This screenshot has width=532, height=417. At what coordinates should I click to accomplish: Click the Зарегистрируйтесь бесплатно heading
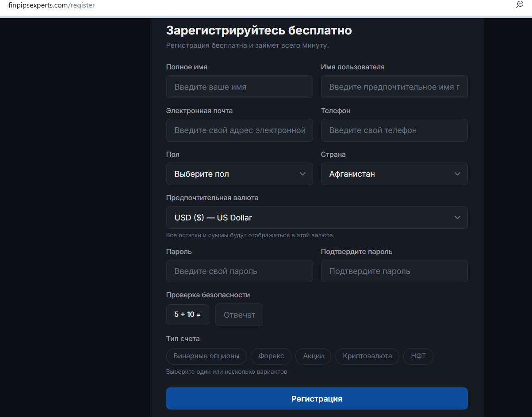click(259, 30)
